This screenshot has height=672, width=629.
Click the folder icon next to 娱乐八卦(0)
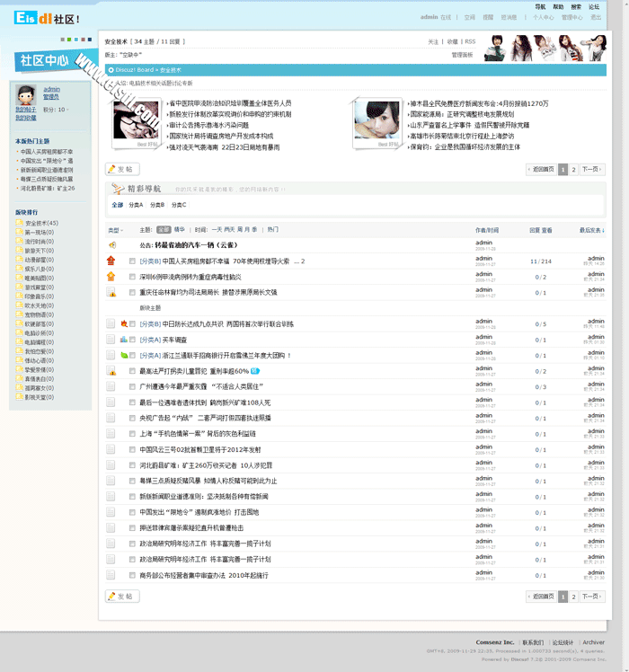tap(19, 269)
